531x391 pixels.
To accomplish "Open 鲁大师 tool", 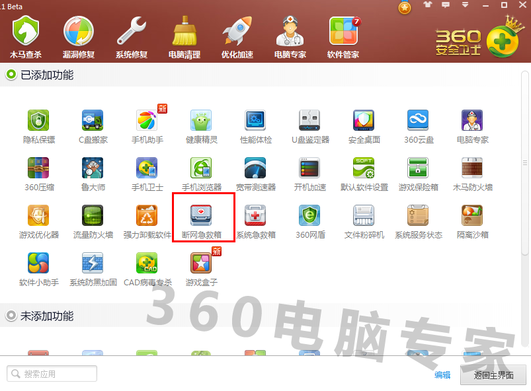I will (x=93, y=174).
